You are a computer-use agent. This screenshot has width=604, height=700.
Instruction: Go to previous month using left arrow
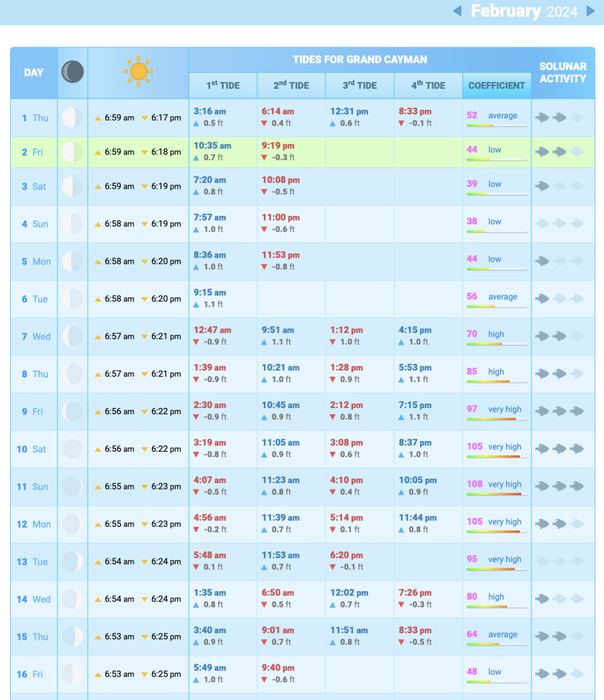coord(458,11)
